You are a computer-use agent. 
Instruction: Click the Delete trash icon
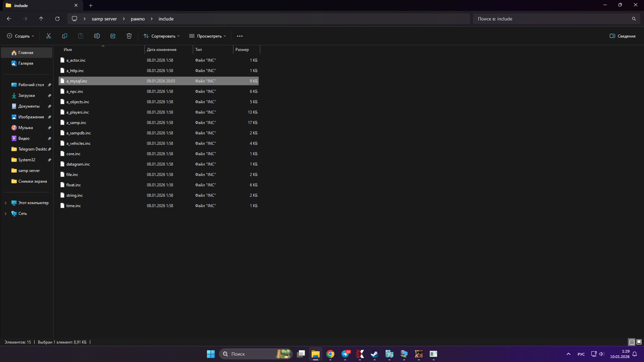129,36
